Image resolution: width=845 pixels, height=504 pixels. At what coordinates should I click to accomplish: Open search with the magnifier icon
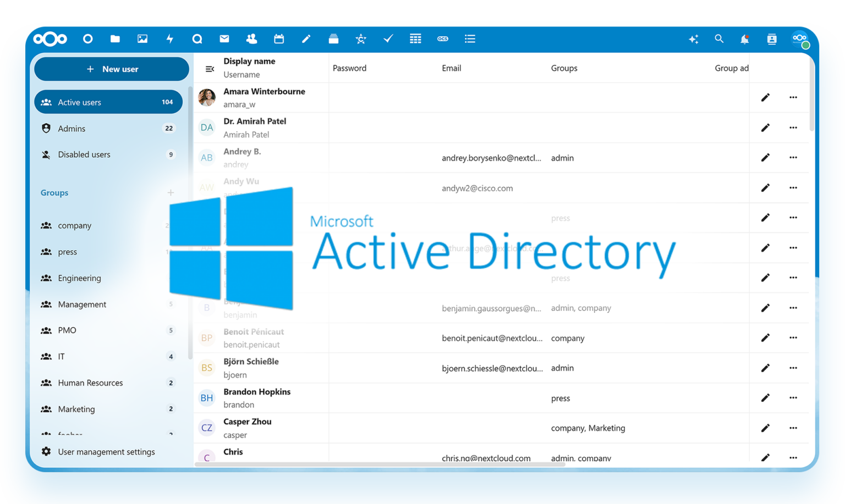pyautogui.click(x=719, y=38)
